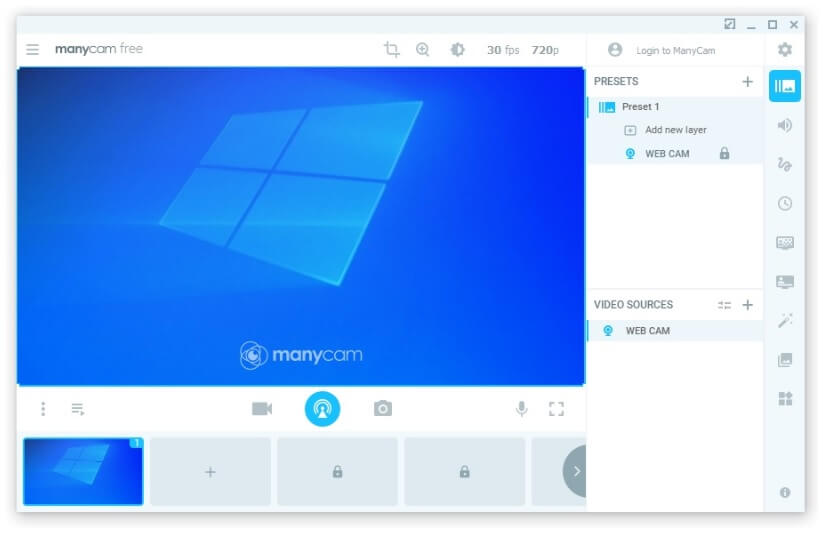Change the 720p resolution setting
The width and height of the screenshot is (823, 533).
coord(545,50)
